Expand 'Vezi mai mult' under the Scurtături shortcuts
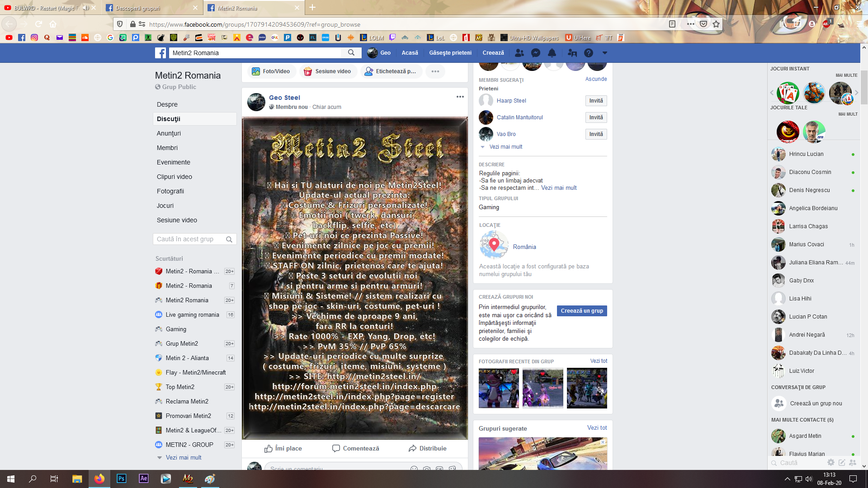Viewport: 868px width, 488px height. [x=184, y=457]
